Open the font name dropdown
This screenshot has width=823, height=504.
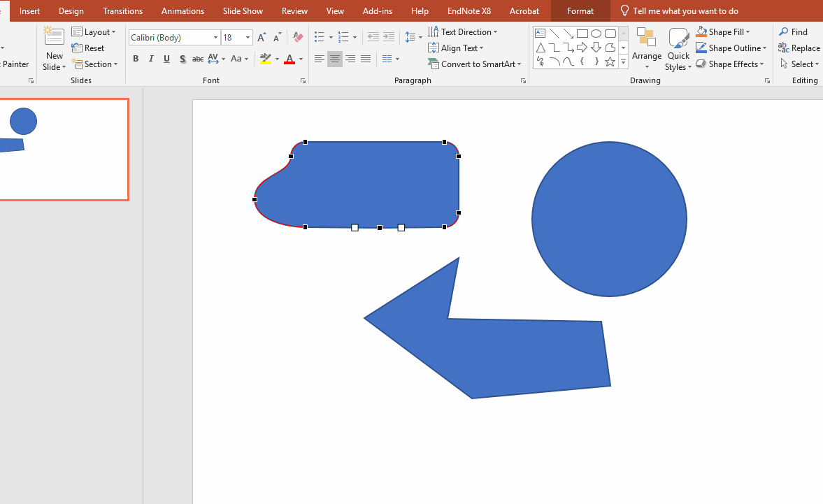click(215, 37)
